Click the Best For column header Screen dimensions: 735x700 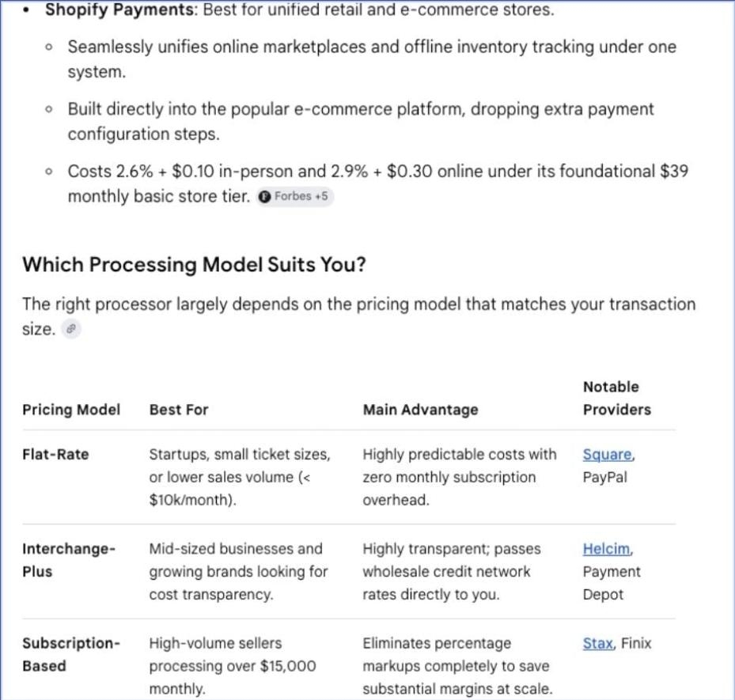coord(179,410)
